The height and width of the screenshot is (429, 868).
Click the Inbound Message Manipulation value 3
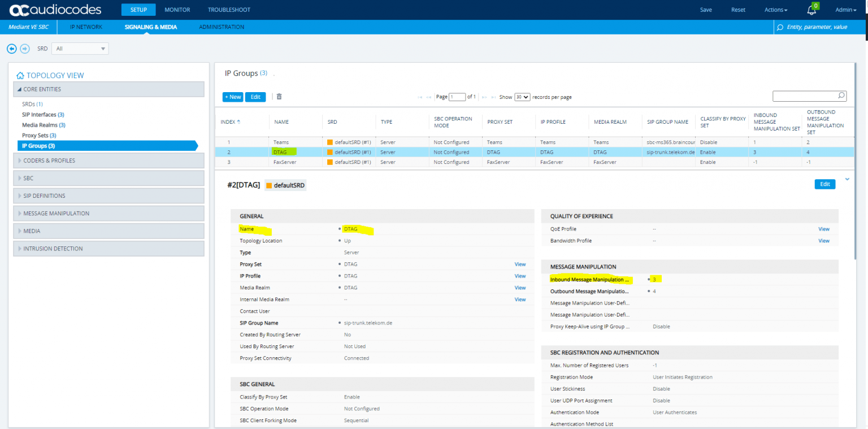(x=654, y=279)
